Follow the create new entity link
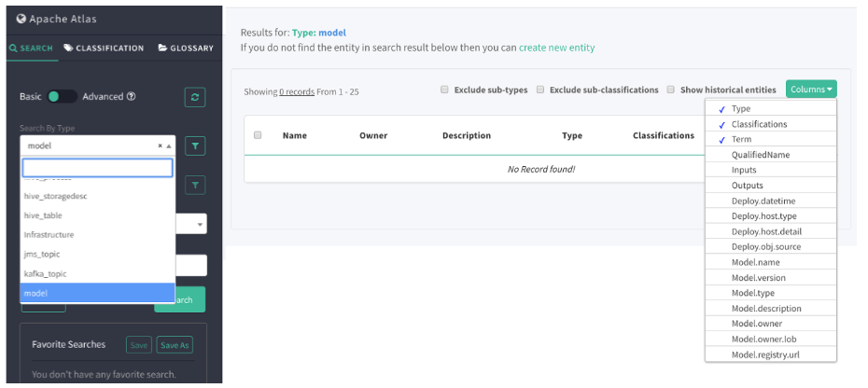Image resolution: width=868 pixels, height=388 pixels. pos(556,48)
